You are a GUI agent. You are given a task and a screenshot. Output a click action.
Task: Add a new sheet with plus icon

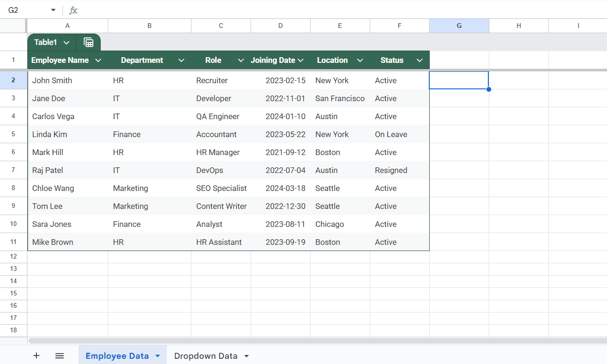36,356
